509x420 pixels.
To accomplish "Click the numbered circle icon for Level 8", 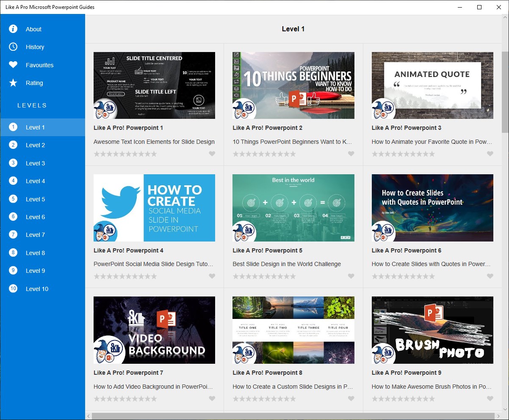I will [x=13, y=253].
